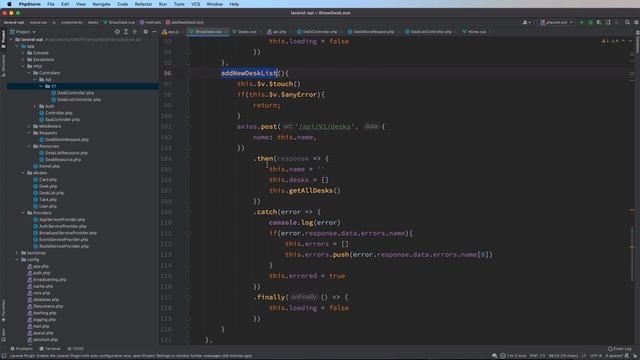The image size is (640, 360).
Task: Click the Event Log icon in status bar
Action: coord(610,349)
